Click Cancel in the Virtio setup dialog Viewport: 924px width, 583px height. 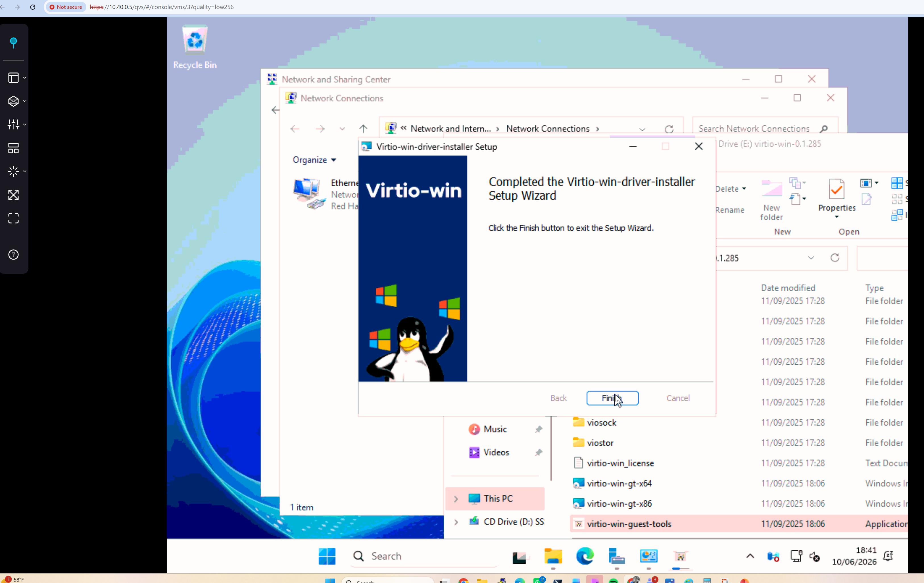[678, 398]
